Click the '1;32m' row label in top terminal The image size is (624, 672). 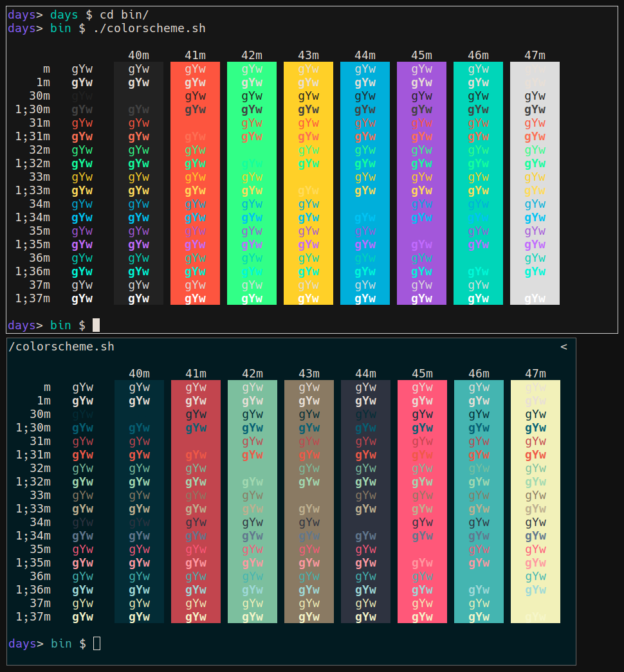pos(33,163)
